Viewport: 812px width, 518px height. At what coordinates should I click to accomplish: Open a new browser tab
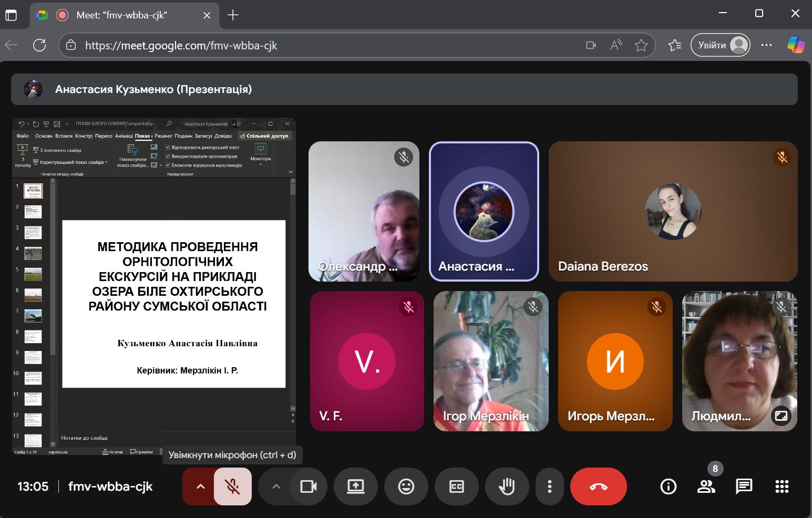233,15
